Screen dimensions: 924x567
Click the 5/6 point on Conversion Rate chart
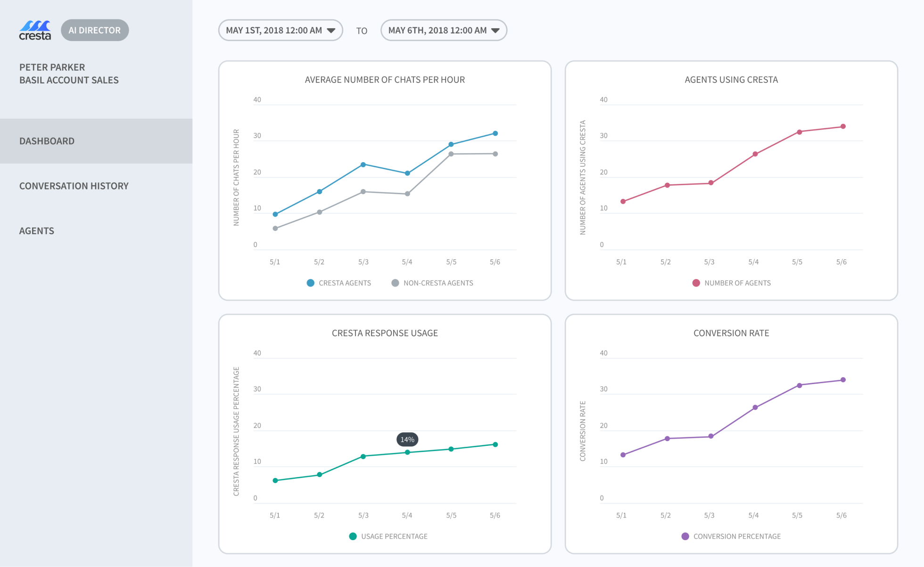pyautogui.click(x=843, y=380)
